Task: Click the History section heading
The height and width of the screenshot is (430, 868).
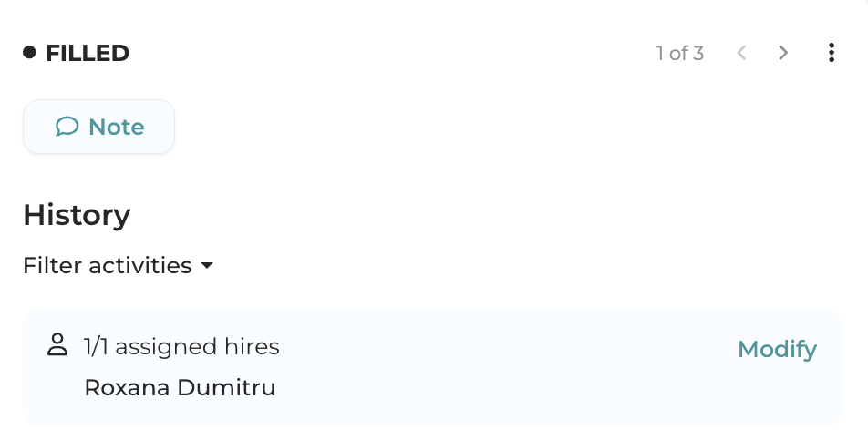Action: click(x=77, y=215)
